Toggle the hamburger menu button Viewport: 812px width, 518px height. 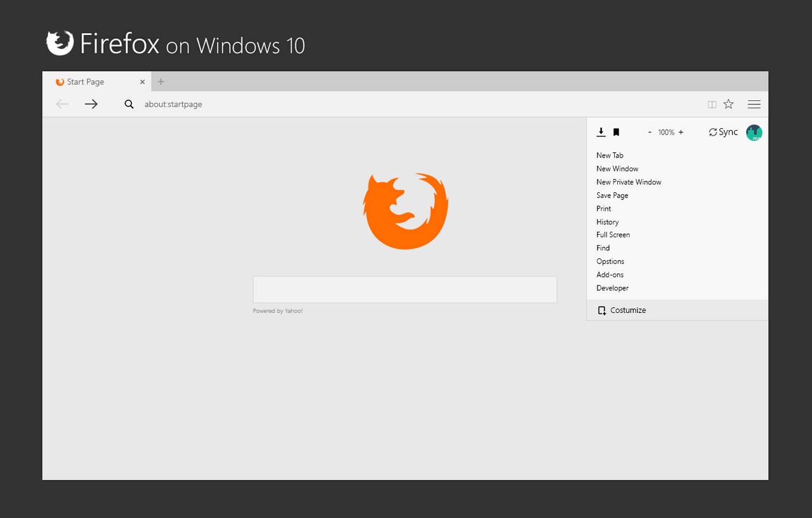point(754,104)
